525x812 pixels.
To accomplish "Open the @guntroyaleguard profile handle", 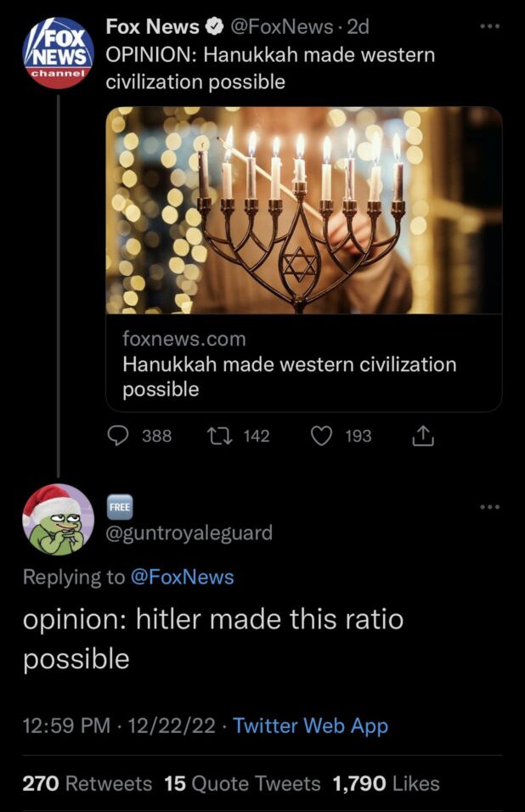I will click(189, 533).
